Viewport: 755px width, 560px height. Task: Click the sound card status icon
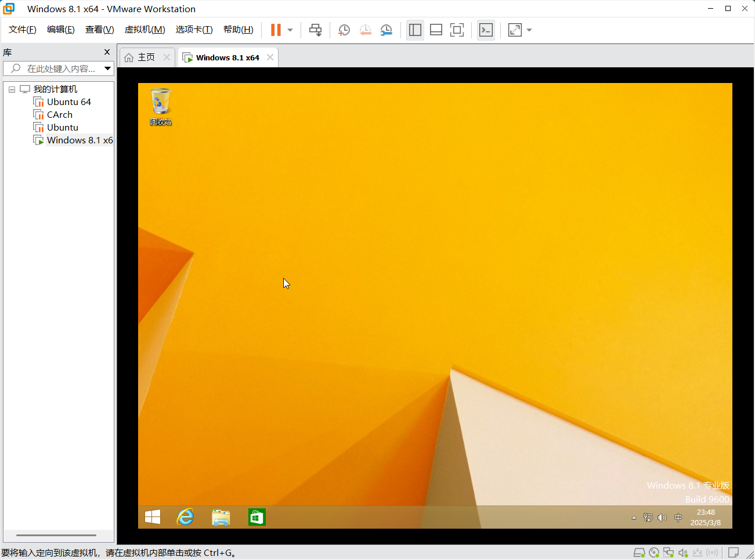click(x=683, y=552)
